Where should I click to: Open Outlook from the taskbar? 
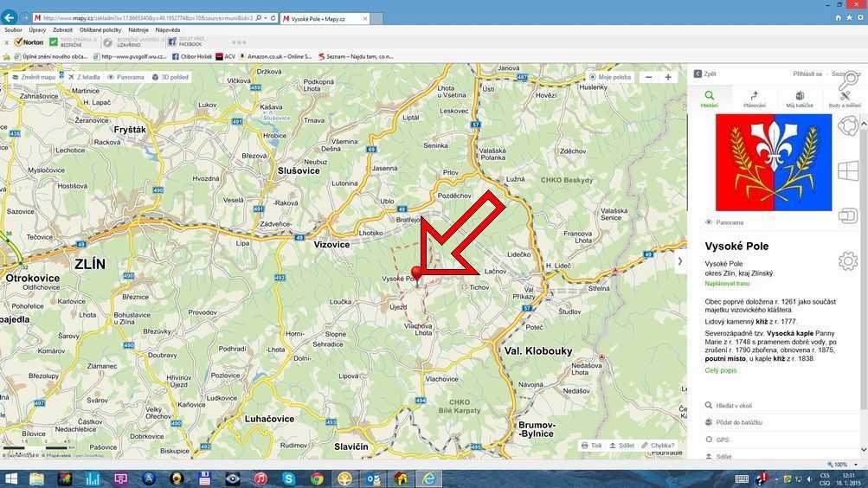[x=372, y=478]
